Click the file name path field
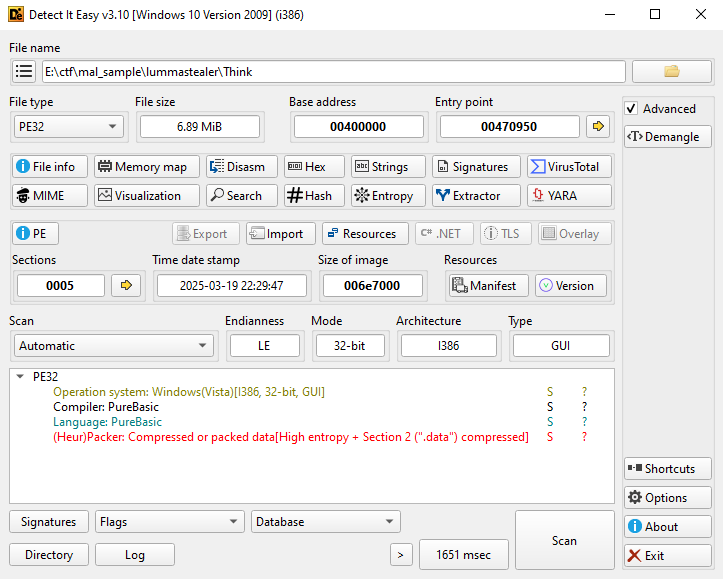 coord(333,71)
